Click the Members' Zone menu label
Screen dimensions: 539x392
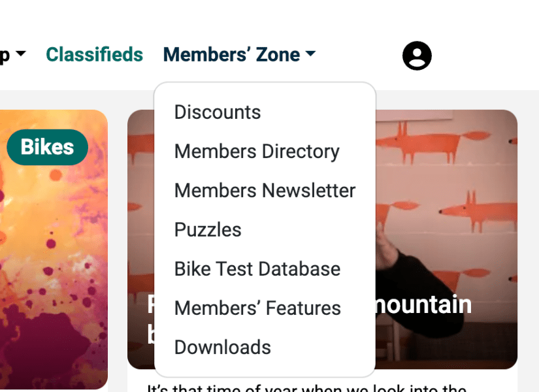pyautogui.click(x=231, y=55)
